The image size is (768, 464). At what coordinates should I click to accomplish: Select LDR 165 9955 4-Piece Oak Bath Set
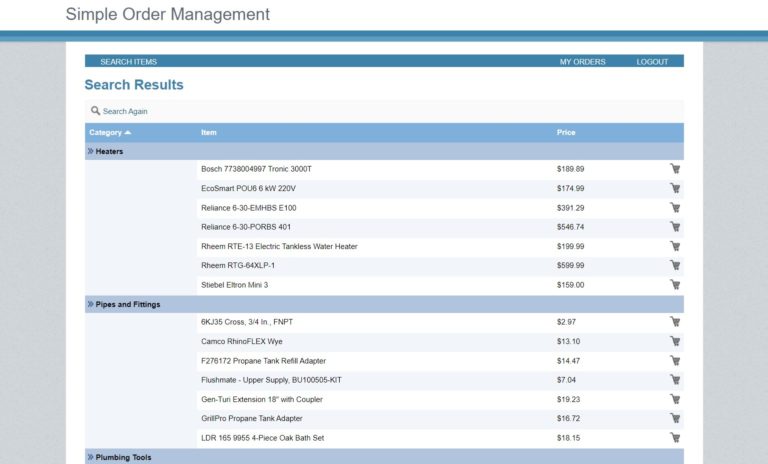pyautogui.click(x=263, y=438)
